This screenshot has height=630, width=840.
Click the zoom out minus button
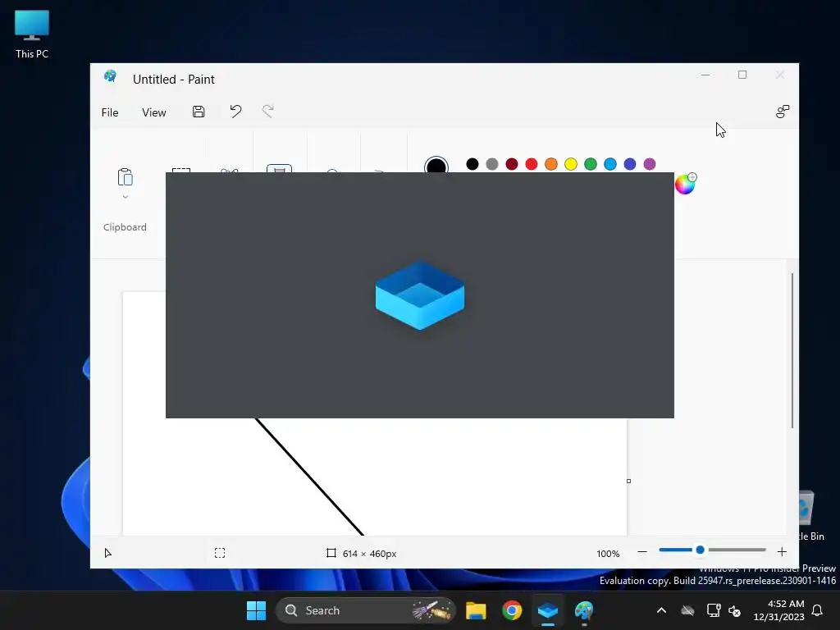(642, 551)
